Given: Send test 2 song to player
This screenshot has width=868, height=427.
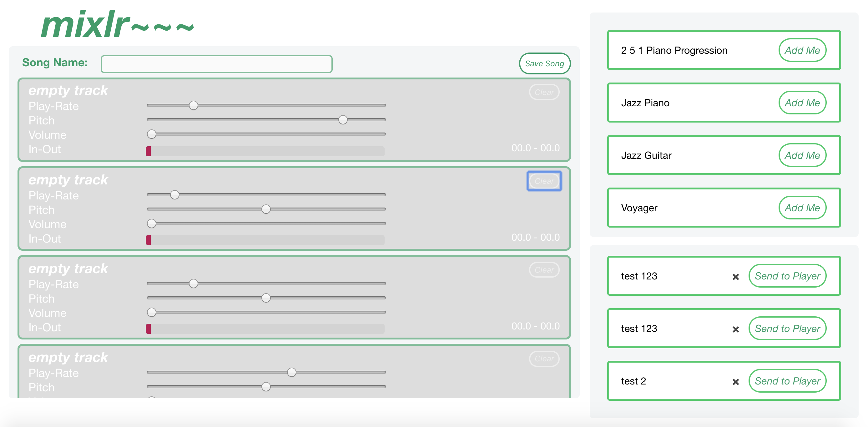Looking at the screenshot, I should (787, 381).
